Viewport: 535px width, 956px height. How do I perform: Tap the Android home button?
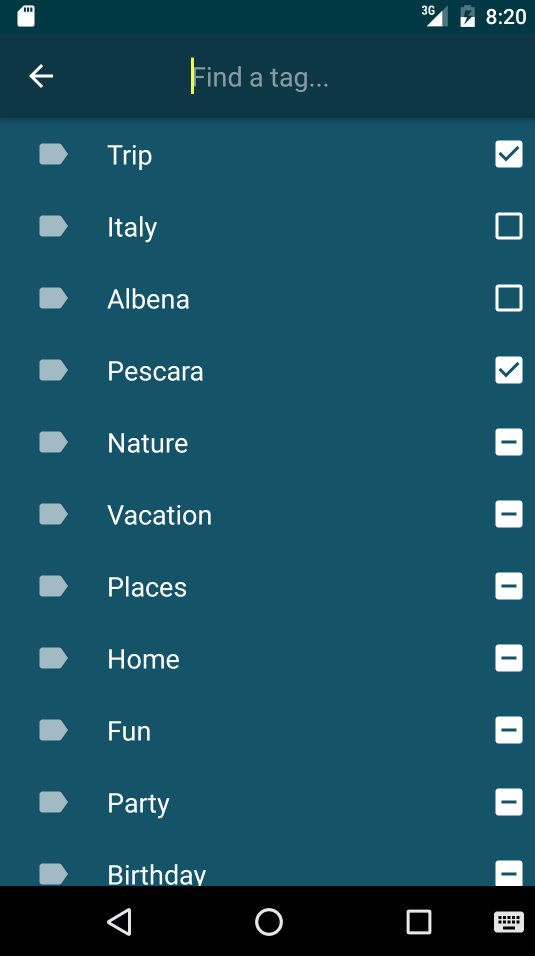click(x=268, y=922)
